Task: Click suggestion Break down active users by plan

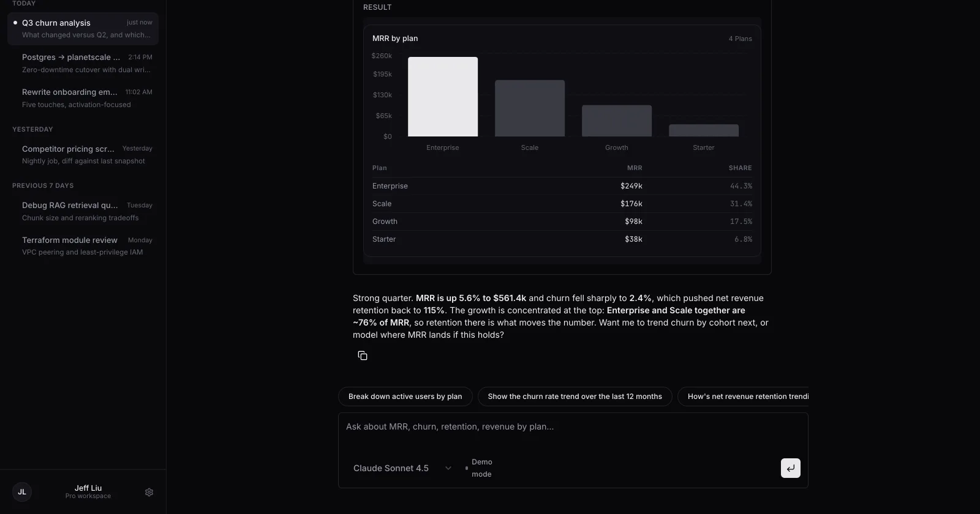Action: point(405,397)
